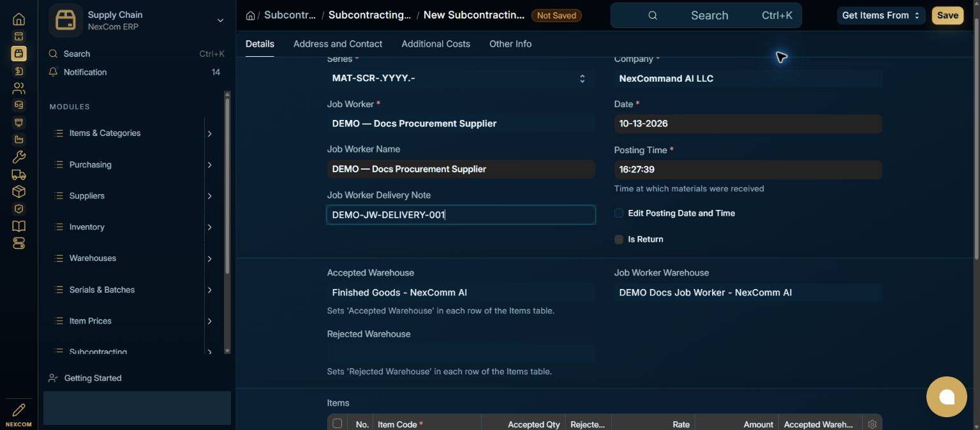Click the Not Saved status badge

(556, 15)
